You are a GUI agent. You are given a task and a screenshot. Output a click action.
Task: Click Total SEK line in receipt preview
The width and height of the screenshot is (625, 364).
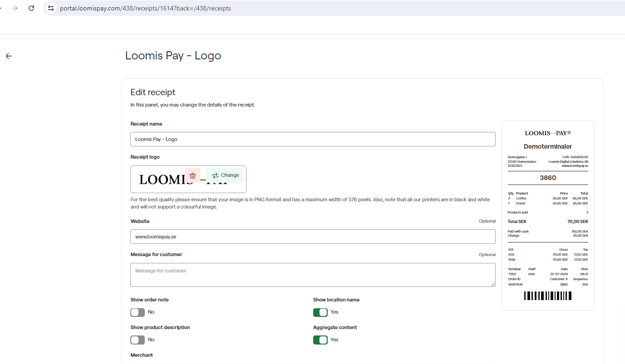tap(547, 222)
